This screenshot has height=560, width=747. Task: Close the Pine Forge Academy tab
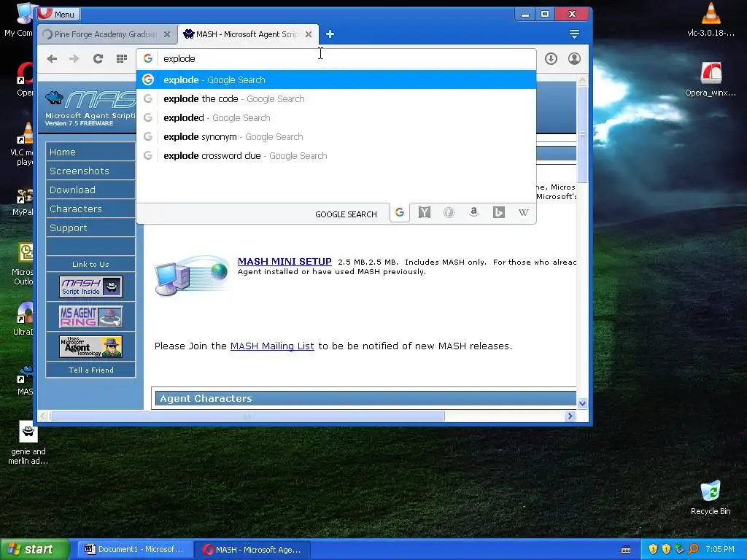coord(167,34)
